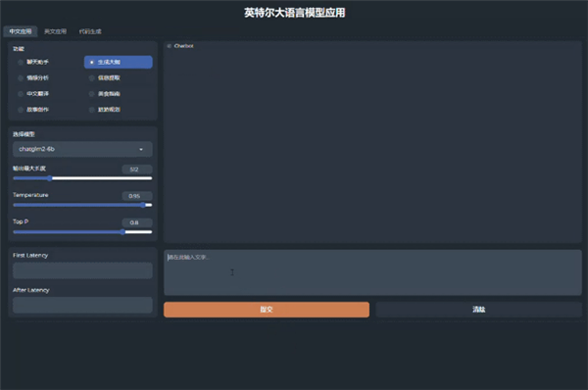The height and width of the screenshot is (390, 588).
Task: Click the Chatbot label icon
Action: pyautogui.click(x=170, y=46)
